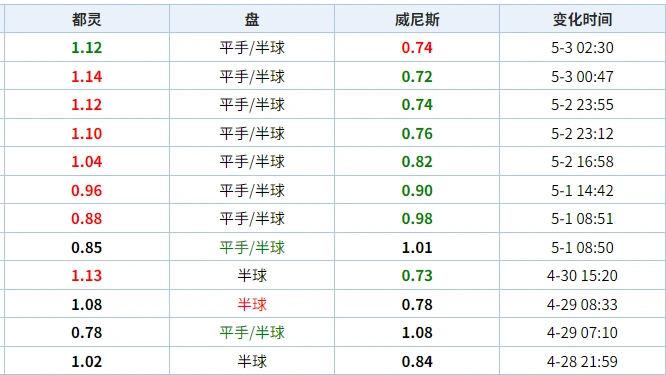Select the time cell 4-30 15:20

coord(582,275)
